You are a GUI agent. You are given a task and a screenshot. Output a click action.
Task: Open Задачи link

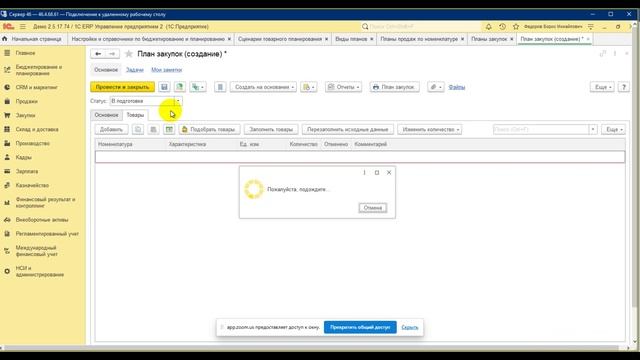pos(134,70)
